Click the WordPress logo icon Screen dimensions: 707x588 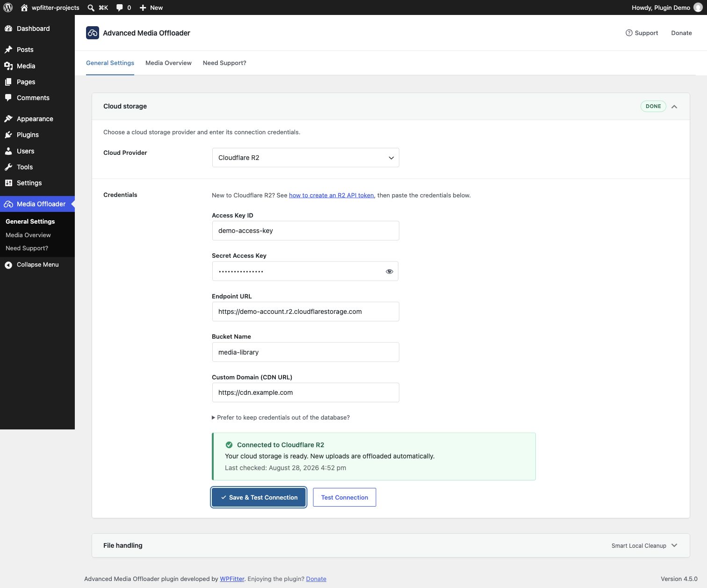8,7
